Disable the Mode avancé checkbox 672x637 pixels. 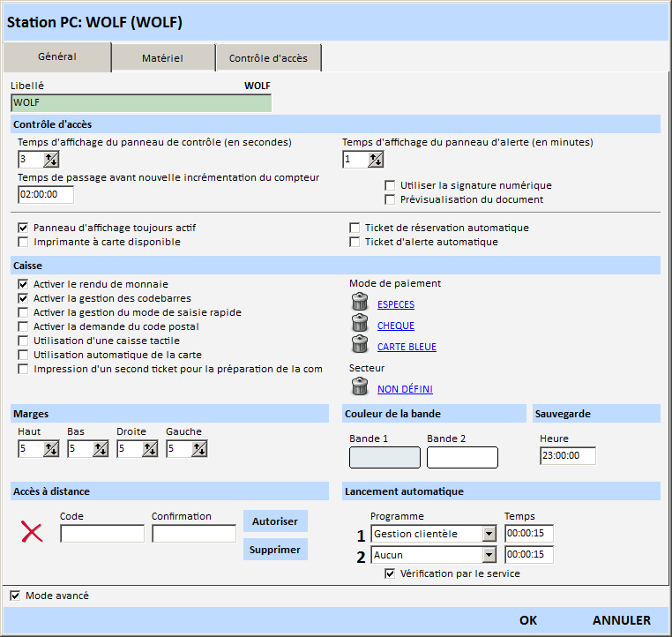15,596
